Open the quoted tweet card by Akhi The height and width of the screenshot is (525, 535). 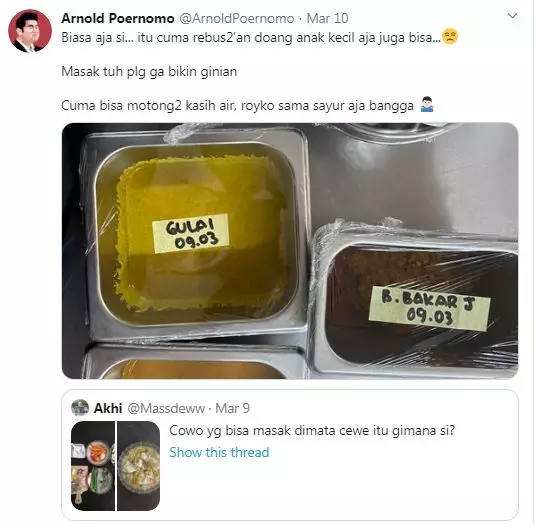pyautogui.click(x=290, y=455)
